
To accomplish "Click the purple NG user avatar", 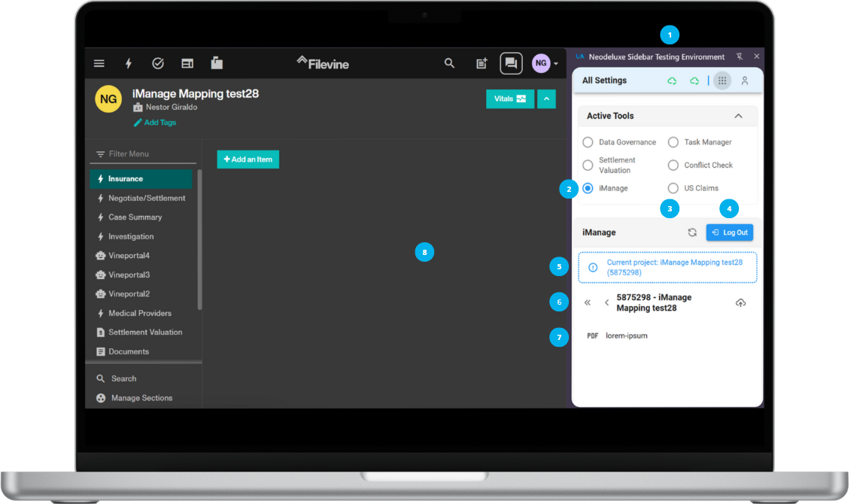I will 541,63.
